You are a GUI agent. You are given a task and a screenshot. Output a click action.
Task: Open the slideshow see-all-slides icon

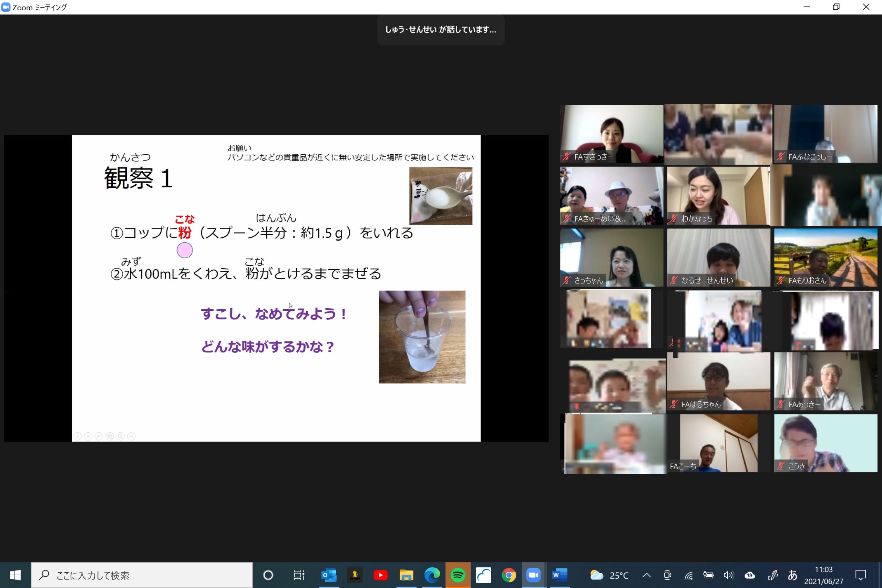point(110,436)
